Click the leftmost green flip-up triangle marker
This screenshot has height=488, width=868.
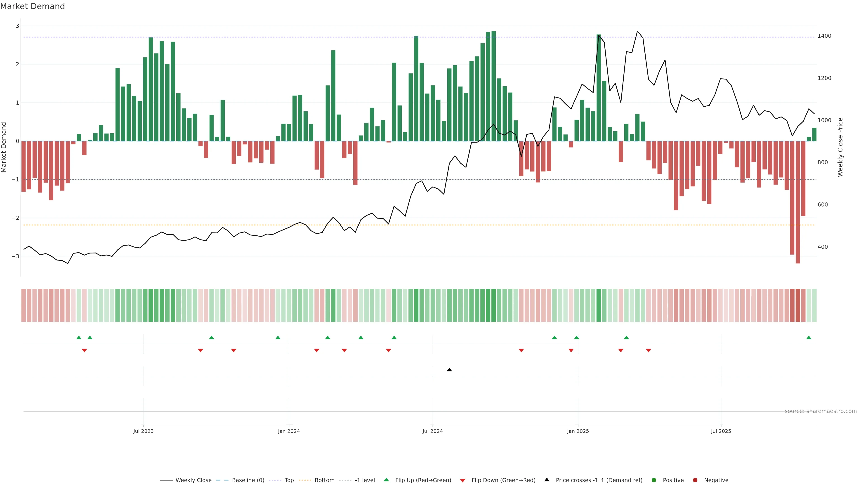click(x=79, y=338)
